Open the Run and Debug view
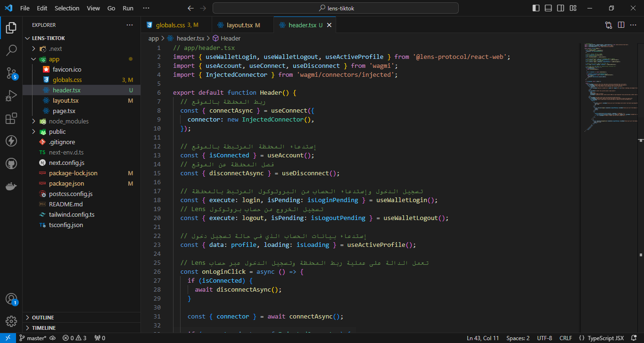Screen dimensions: 644x343 [11, 96]
